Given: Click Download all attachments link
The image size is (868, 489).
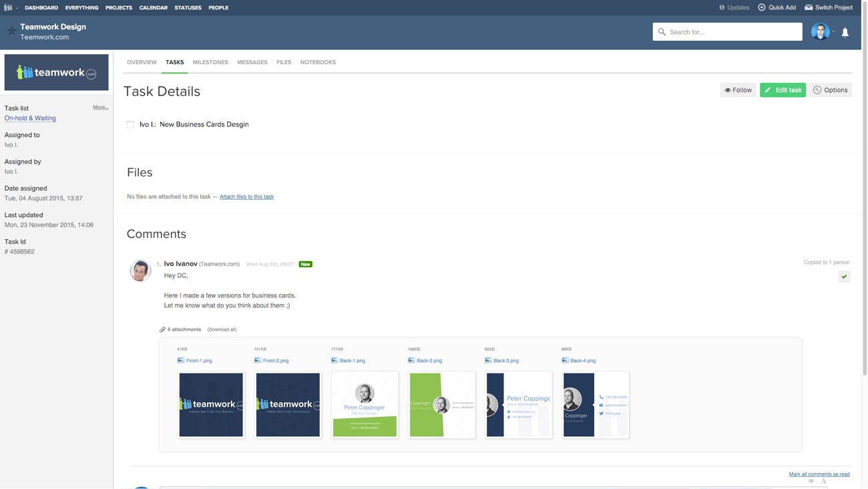Looking at the screenshot, I should 222,329.
